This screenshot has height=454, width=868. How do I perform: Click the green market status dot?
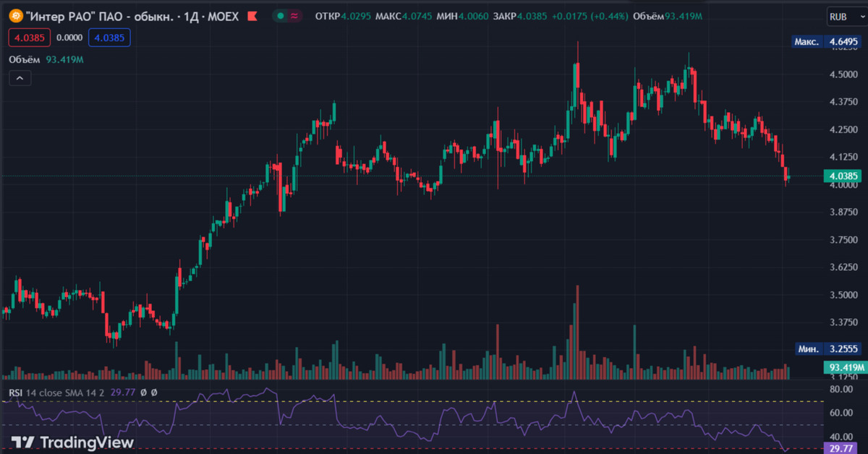click(280, 16)
